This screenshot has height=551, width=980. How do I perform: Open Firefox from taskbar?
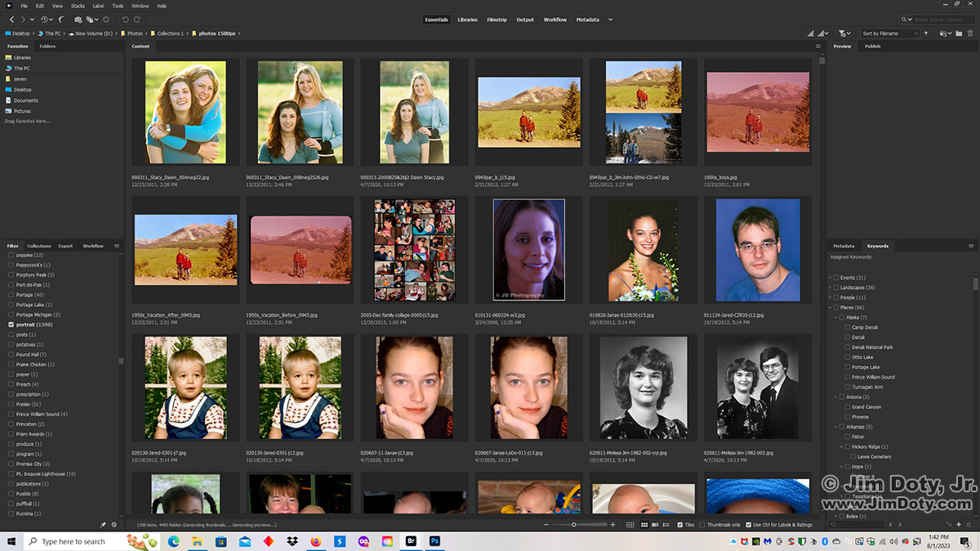pos(315,540)
